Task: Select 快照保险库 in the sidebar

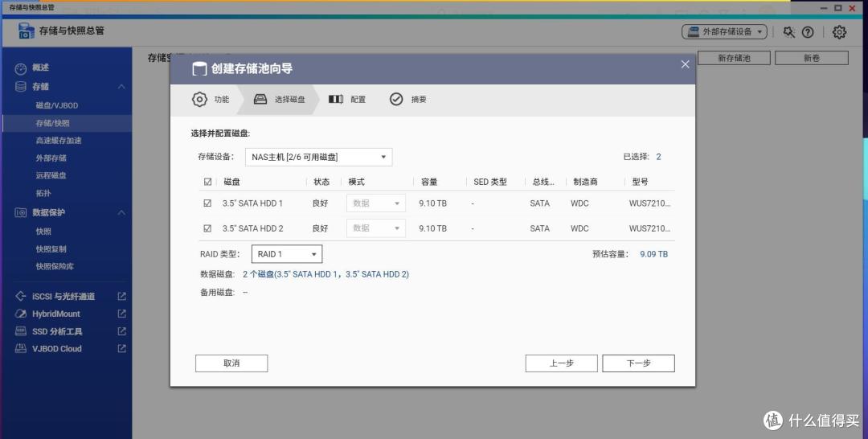Action: coord(55,266)
